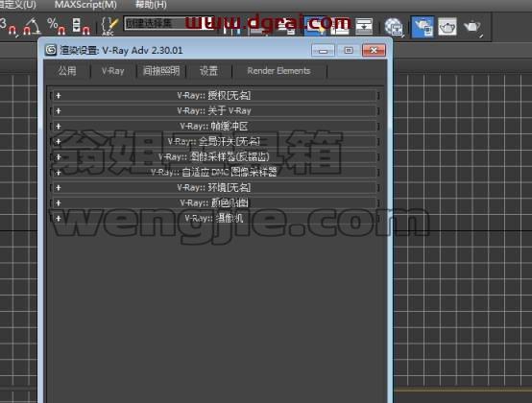The width and height of the screenshot is (532, 403).
Task: Open Edit Named Selection Sets tool
Action: (x=109, y=27)
